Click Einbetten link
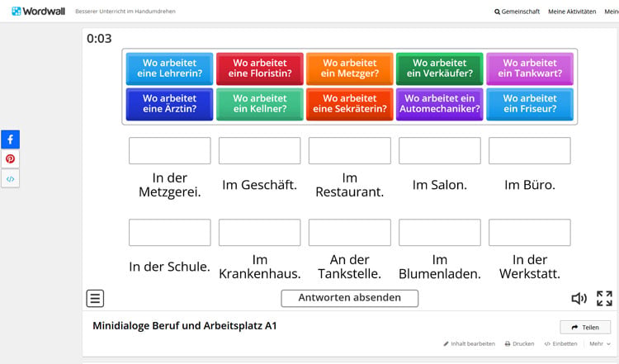The width and height of the screenshot is (619, 364). 560,344
